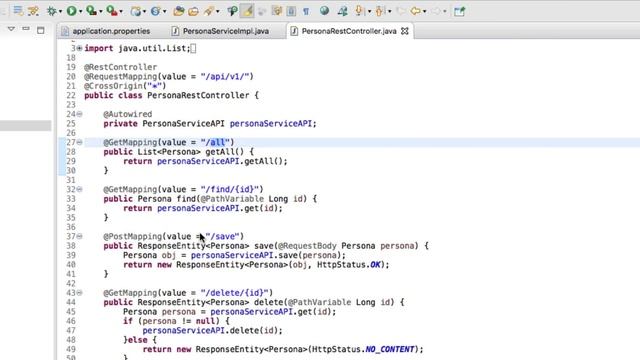
Task: Click the @RestController annotation
Action: (x=120, y=67)
